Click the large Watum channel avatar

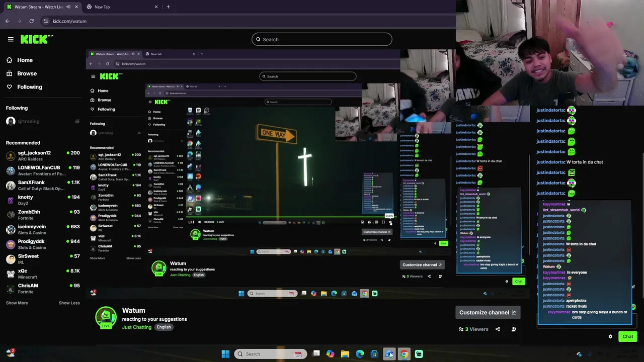(106, 317)
